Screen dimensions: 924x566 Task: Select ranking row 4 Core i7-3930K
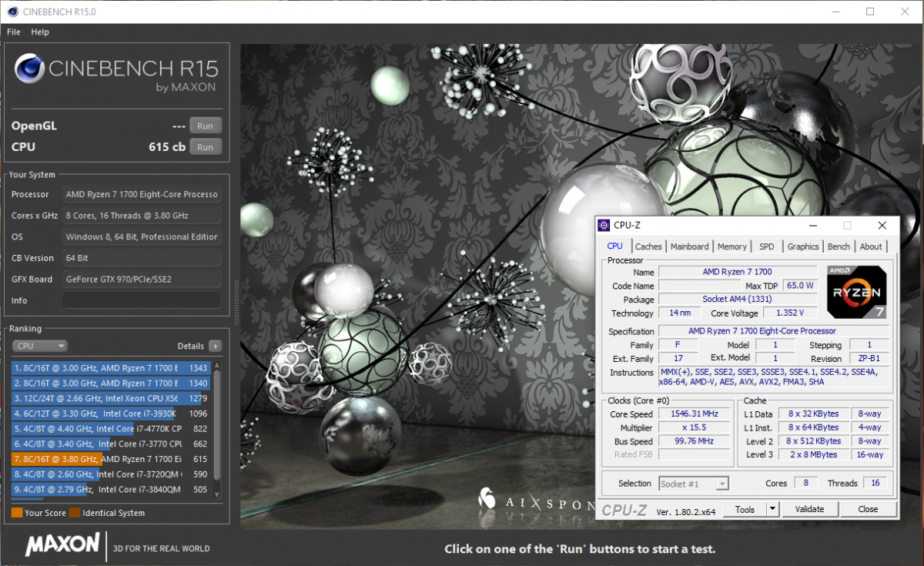[111, 414]
